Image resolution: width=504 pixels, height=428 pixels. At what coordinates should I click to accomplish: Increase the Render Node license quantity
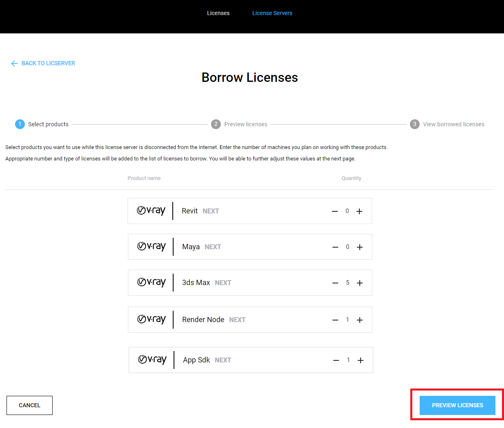359,320
